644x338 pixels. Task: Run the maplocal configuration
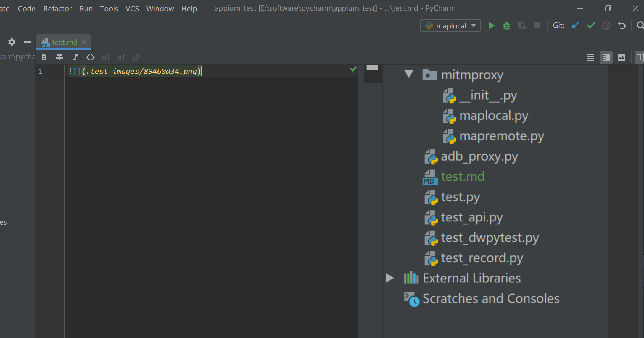coord(491,26)
